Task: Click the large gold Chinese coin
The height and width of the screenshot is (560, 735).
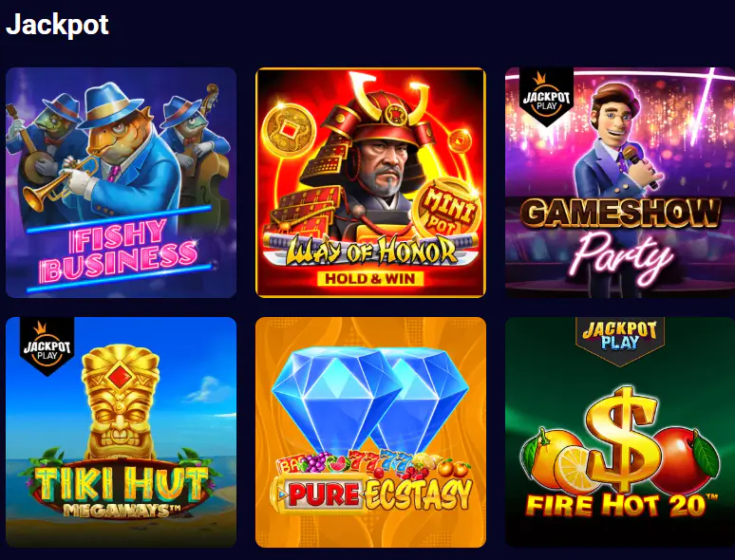Action: (x=288, y=130)
